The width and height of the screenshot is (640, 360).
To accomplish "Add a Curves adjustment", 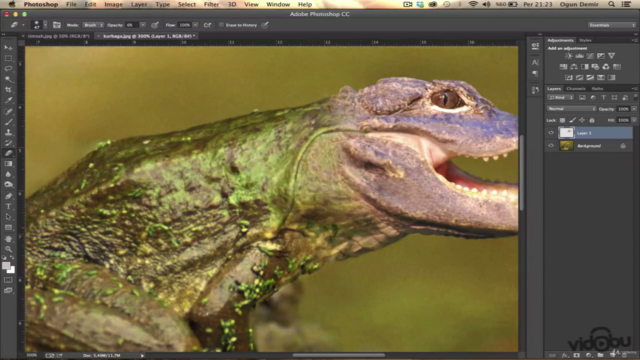I will pos(590,56).
